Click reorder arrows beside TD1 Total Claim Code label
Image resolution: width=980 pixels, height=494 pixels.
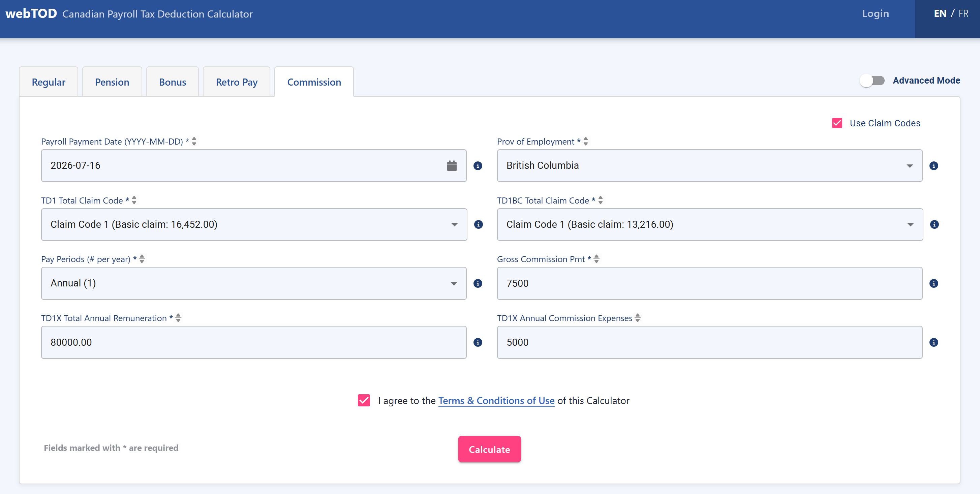pyautogui.click(x=134, y=200)
